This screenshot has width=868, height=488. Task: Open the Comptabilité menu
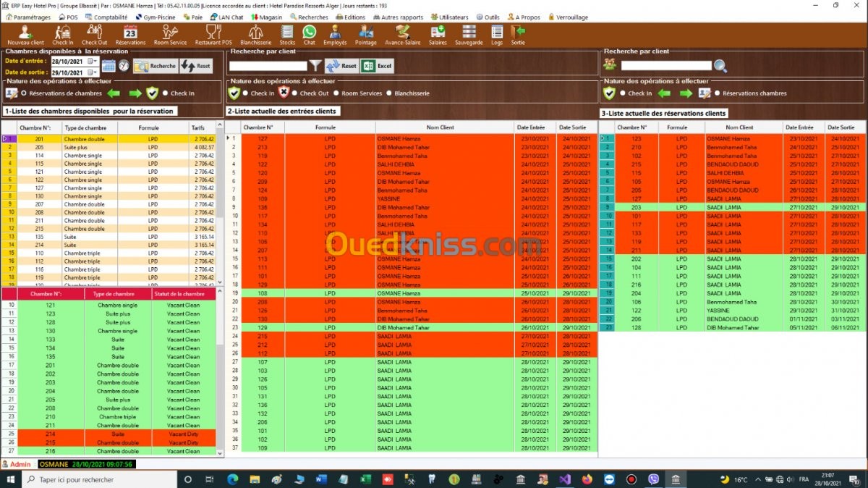coord(107,17)
